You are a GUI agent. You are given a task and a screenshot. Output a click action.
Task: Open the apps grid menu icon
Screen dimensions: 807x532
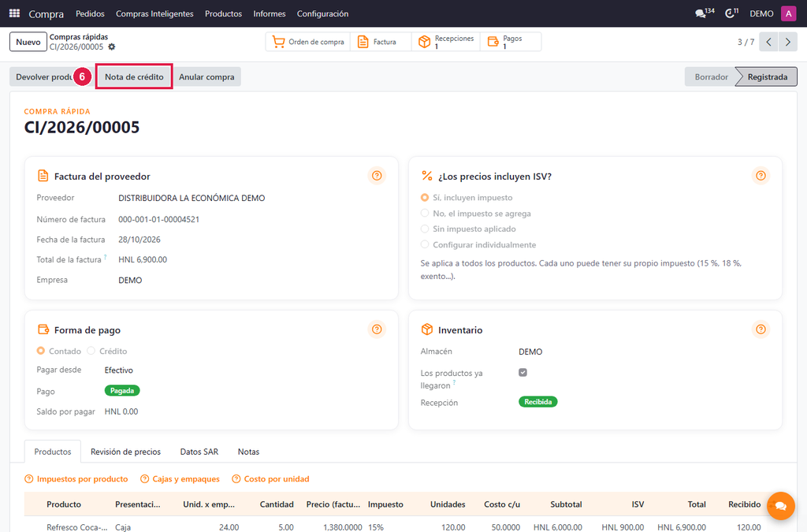click(14, 13)
